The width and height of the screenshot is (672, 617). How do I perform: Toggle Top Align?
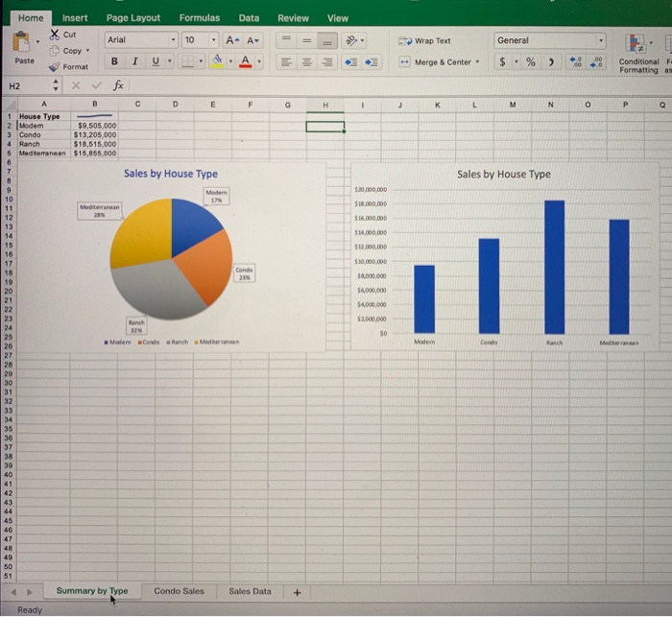click(x=286, y=40)
